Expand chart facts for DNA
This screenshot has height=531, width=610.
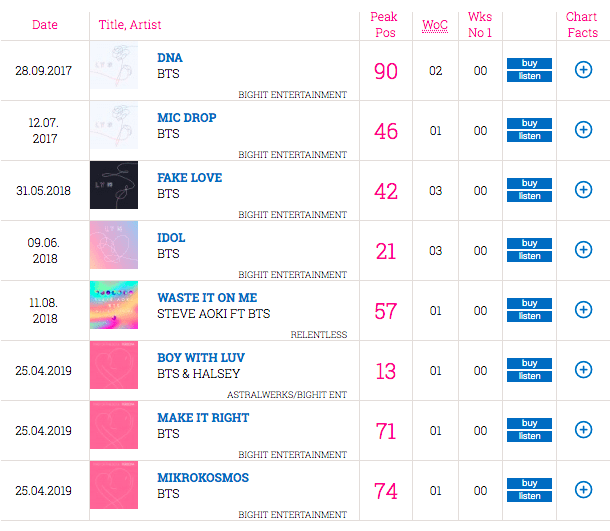pos(583,70)
